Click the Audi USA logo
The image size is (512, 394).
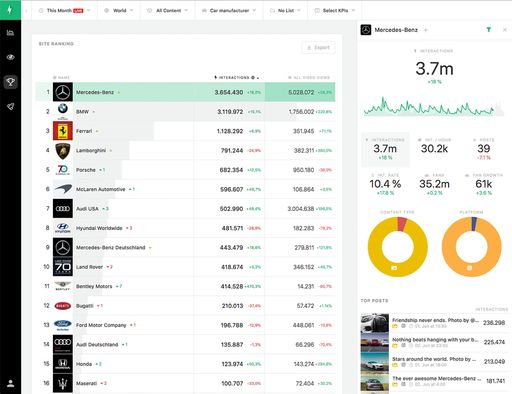coord(63,208)
